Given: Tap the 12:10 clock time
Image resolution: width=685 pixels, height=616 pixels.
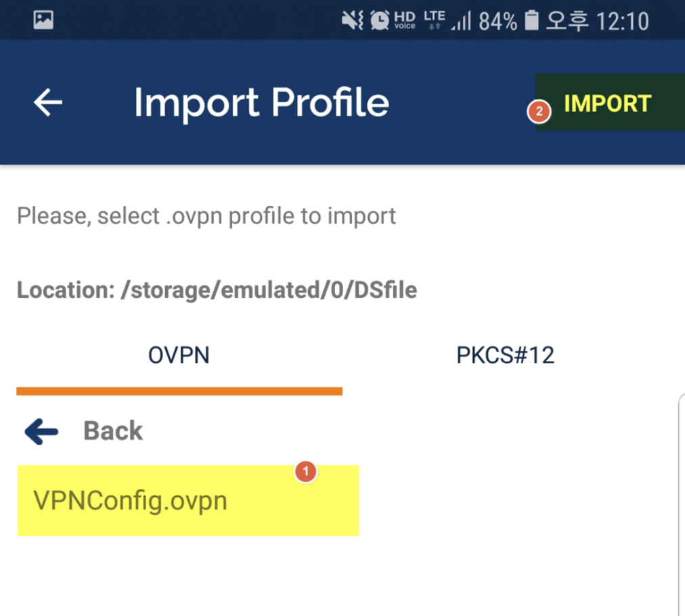Looking at the screenshot, I should [622, 21].
